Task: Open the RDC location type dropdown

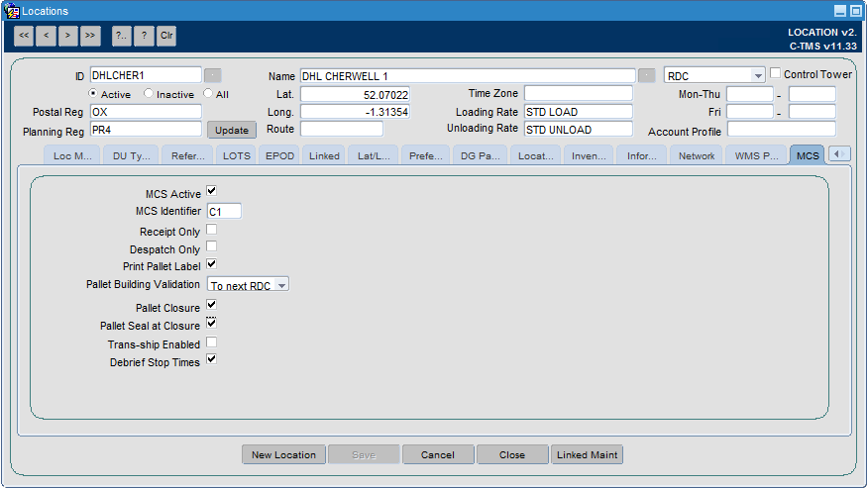Action: click(758, 76)
